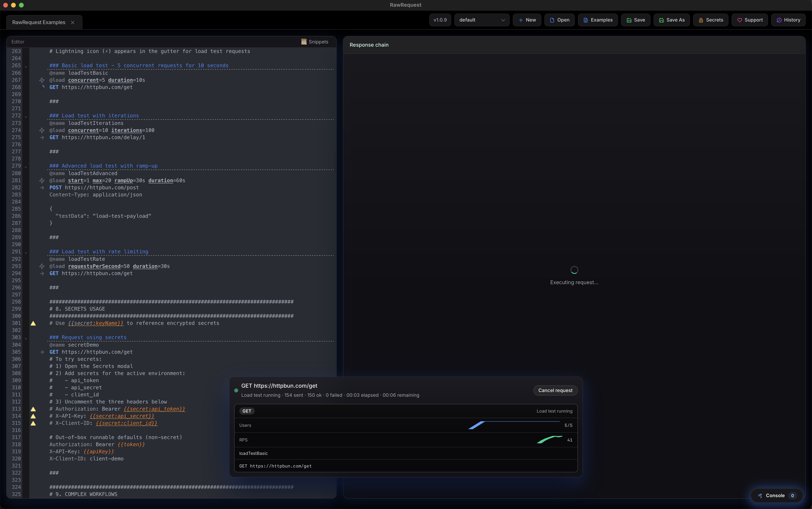Close the RawRequest Examples tab
Viewport: 812px width, 509px height.
73,22
